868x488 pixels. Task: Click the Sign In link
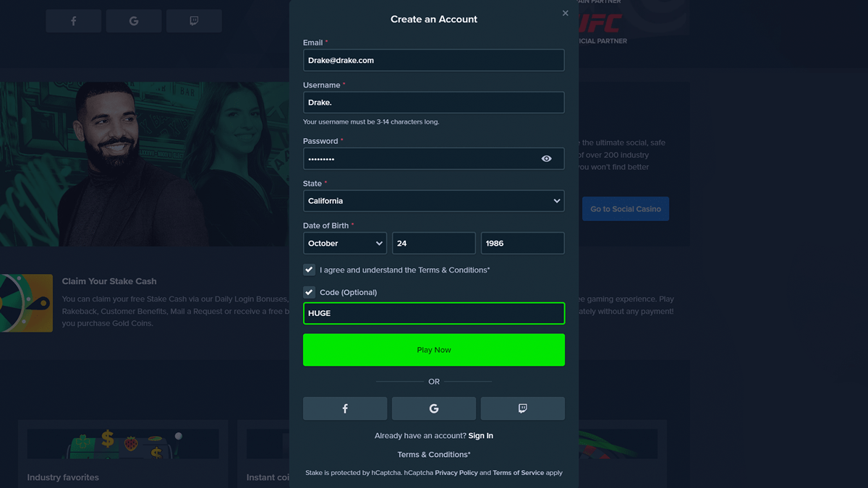coord(481,436)
